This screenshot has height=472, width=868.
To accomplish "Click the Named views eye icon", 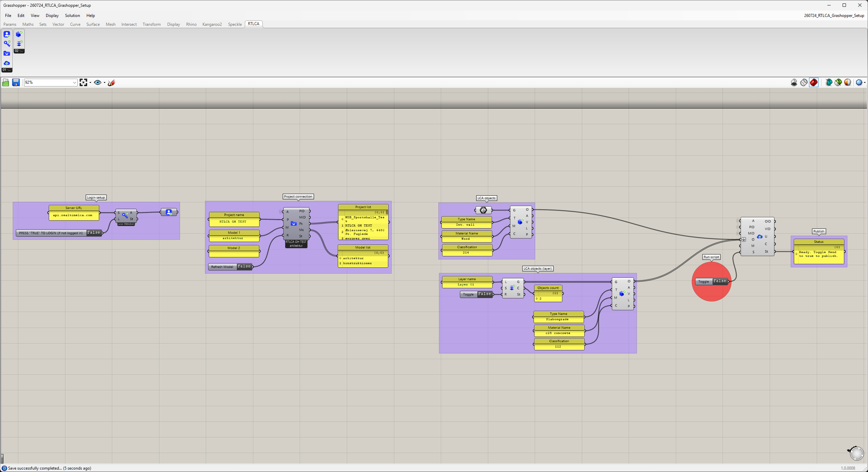I will coord(98,82).
